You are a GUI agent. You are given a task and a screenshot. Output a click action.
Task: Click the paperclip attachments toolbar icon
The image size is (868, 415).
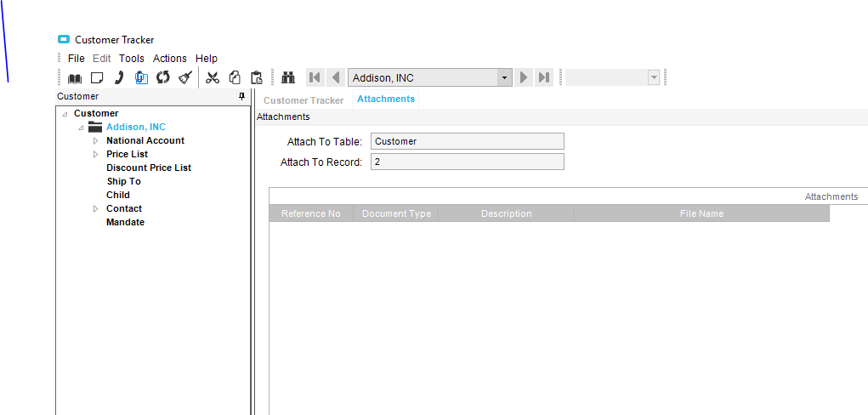tap(141, 77)
